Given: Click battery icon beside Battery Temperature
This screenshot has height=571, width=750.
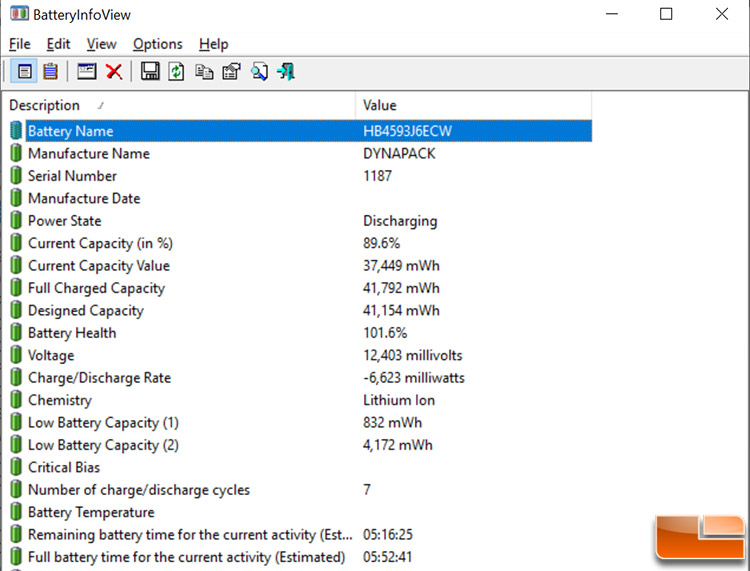Looking at the screenshot, I should (16, 512).
